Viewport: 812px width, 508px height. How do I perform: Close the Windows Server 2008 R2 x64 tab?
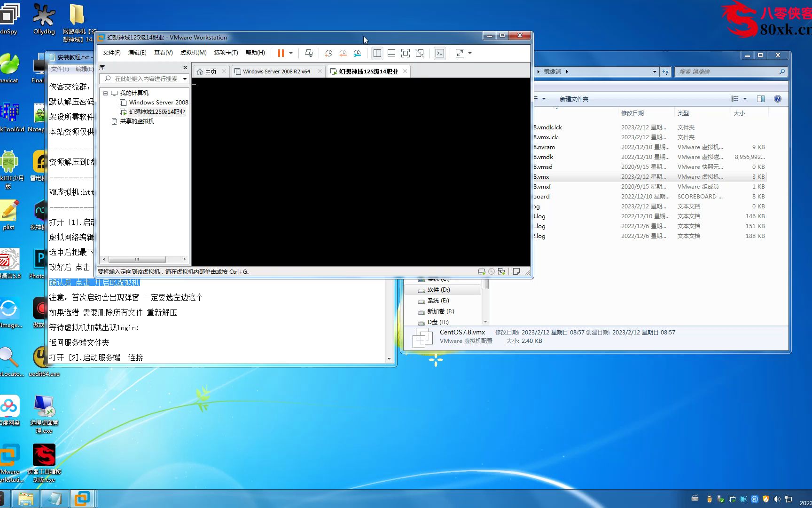(320, 71)
